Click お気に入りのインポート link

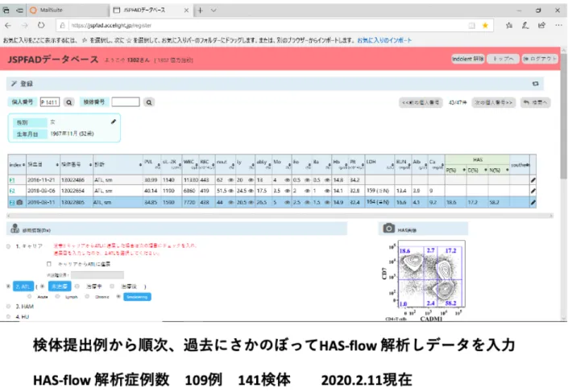(384, 40)
